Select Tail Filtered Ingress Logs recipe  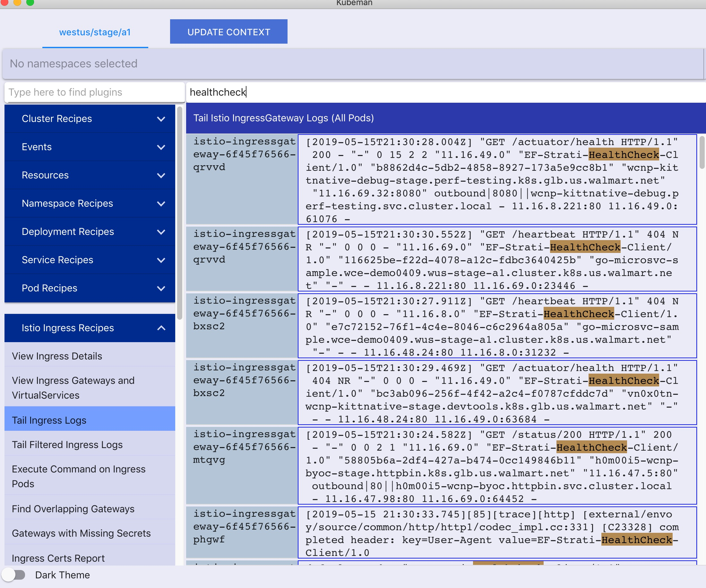coord(67,445)
